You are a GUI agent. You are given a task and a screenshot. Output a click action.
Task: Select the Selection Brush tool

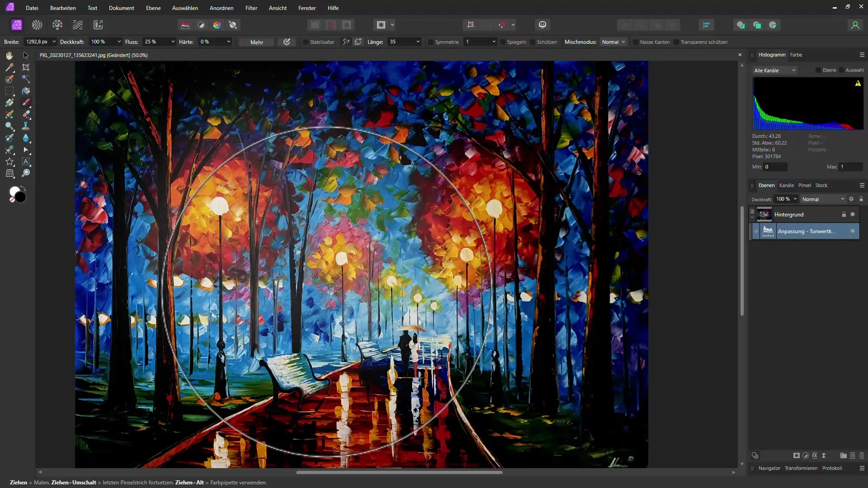[x=9, y=79]
